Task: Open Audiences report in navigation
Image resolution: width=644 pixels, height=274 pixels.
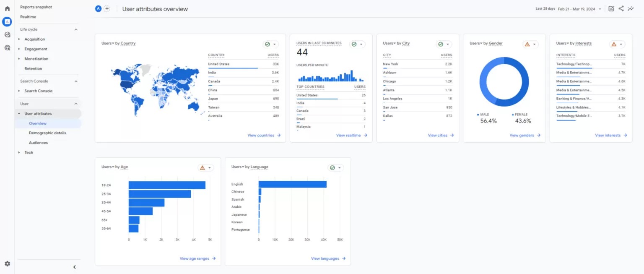Action: pos(38,143)
